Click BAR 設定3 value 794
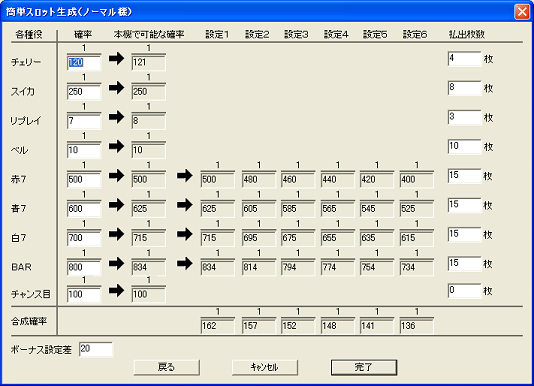 (298, 267)
